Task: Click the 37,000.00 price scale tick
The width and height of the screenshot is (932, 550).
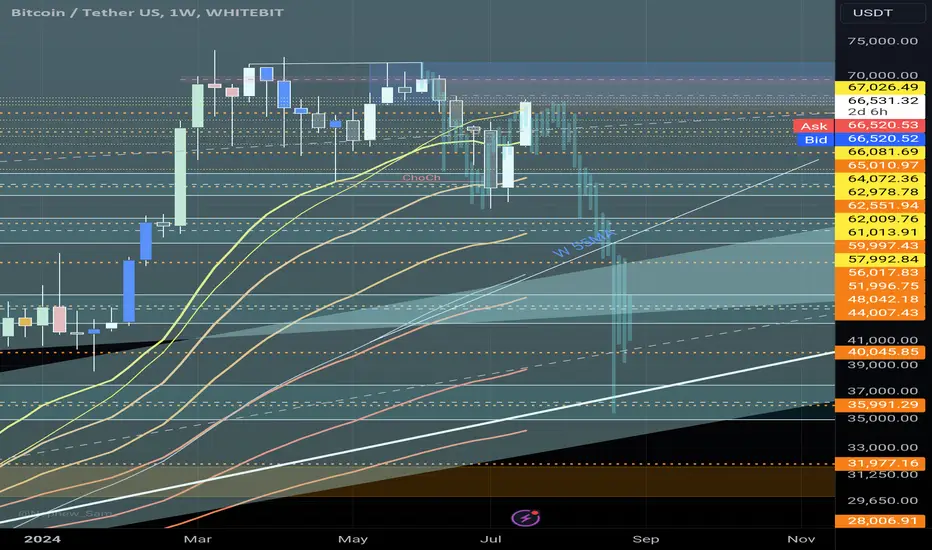Action: click(x=883, y=391)
